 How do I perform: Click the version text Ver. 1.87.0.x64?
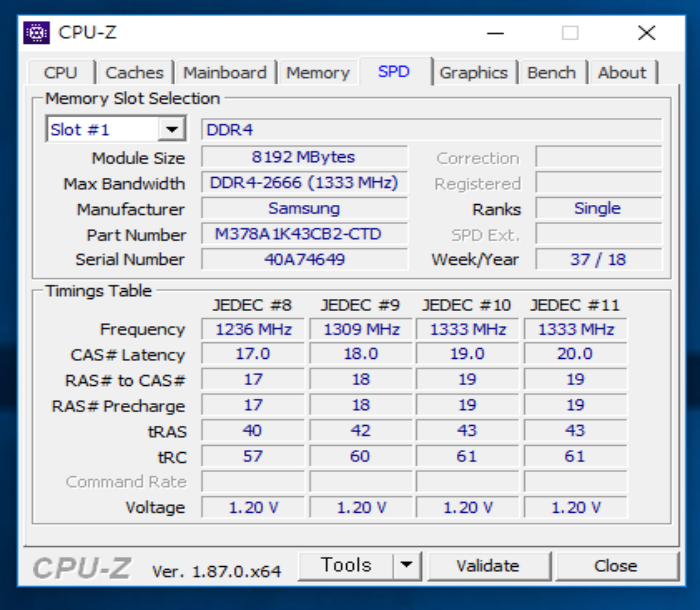pos(217,571)
